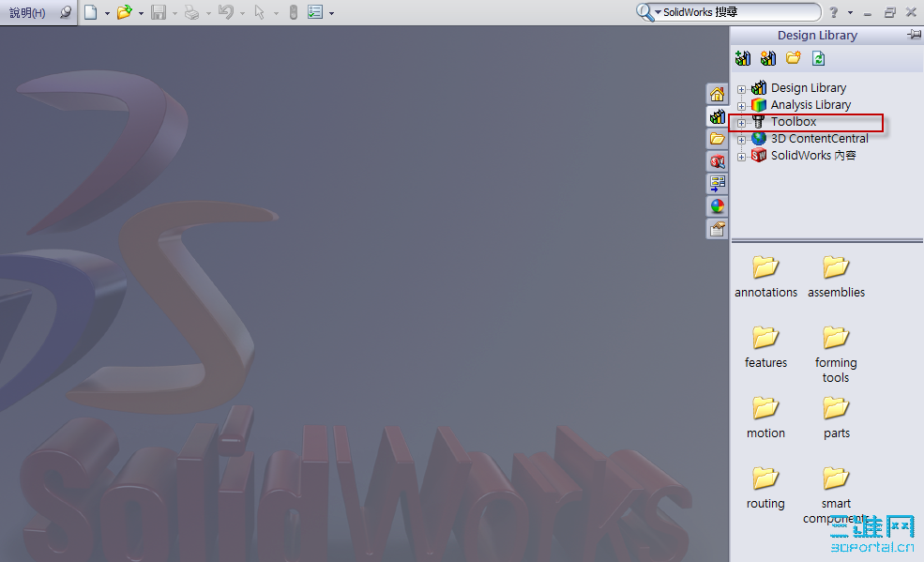Viewport: 924px width, 562px height.
Task: Select Design Library in the tree
Action: (809, 88)
